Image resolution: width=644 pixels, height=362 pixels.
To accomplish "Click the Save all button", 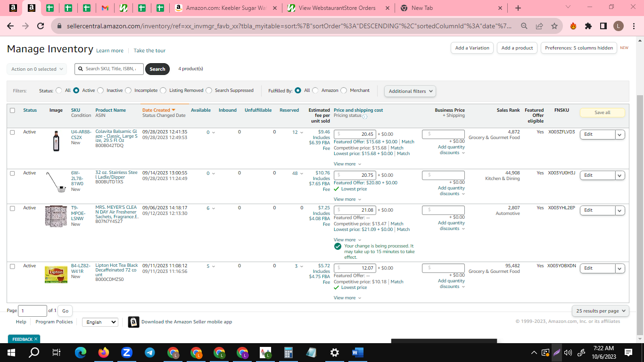I will point(603,113).
